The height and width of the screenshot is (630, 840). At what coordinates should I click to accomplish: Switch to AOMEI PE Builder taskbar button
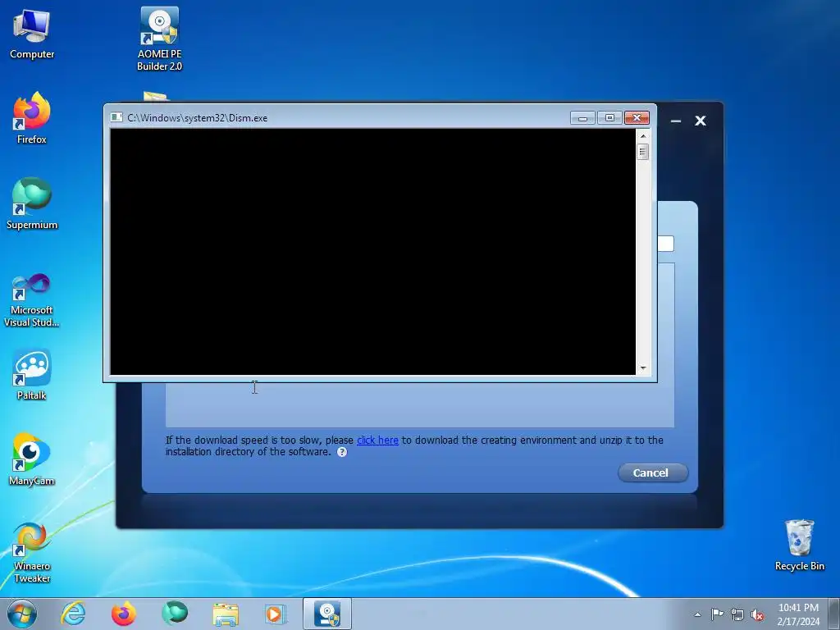(327, 614)
